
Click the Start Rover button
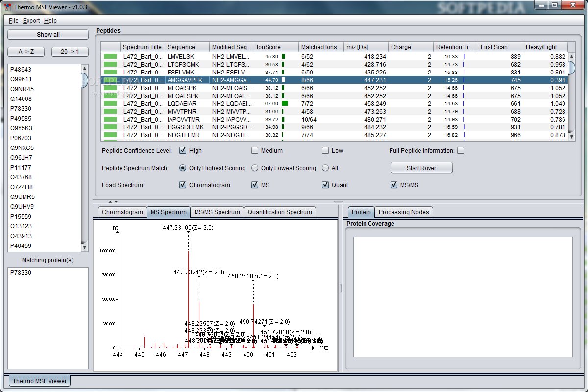click(x=421, y=168)
